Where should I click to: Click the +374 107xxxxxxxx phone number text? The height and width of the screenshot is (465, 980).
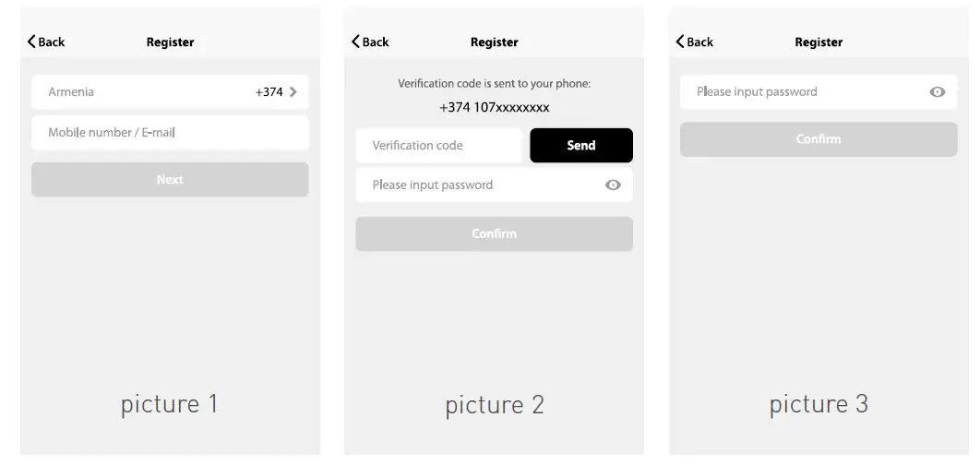point(494,107)
